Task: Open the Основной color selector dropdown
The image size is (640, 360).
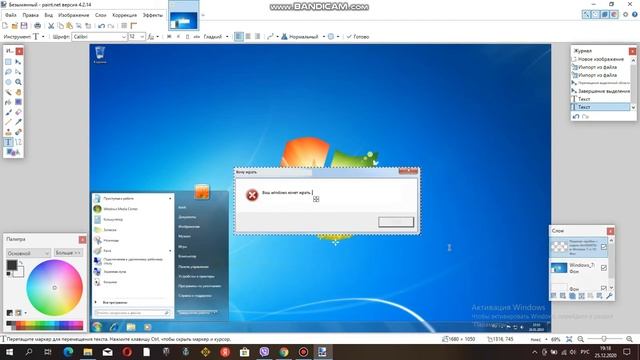Action: point(28,253)
